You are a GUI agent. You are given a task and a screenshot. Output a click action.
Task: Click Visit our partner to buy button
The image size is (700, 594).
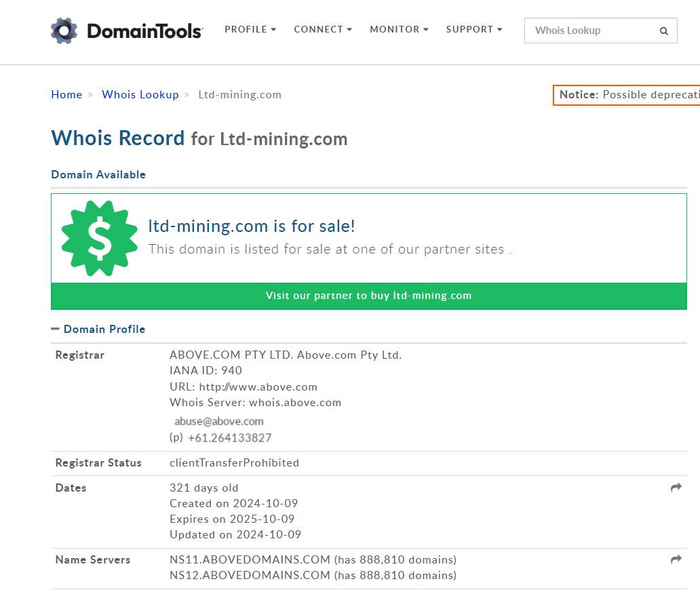point(368,296)
